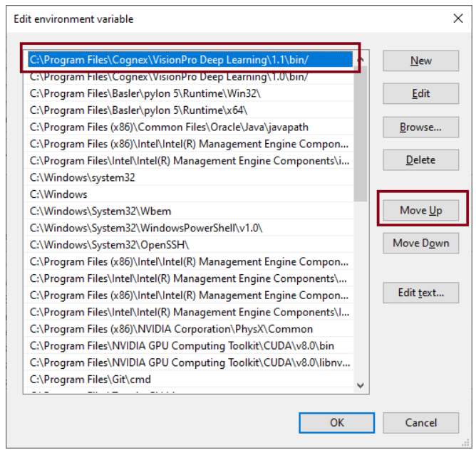Cancel the environment variable dialog
The width and height of the screenshot is (476, 455).
click(420, 422)
